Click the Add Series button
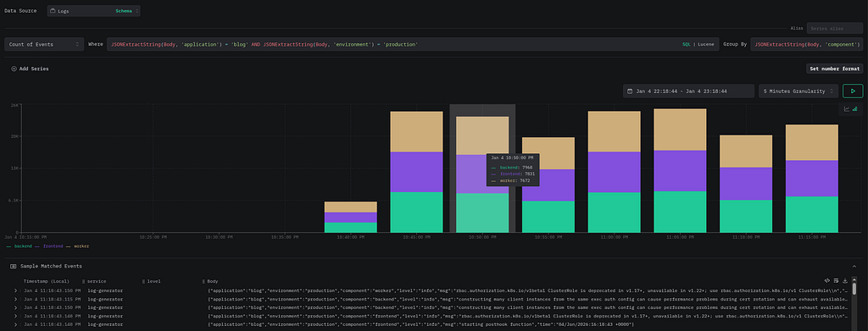The image size is (868, 331). (30, 69)
